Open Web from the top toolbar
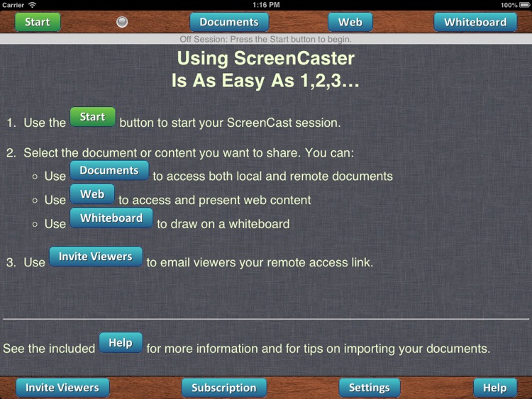 coord(350,22)
